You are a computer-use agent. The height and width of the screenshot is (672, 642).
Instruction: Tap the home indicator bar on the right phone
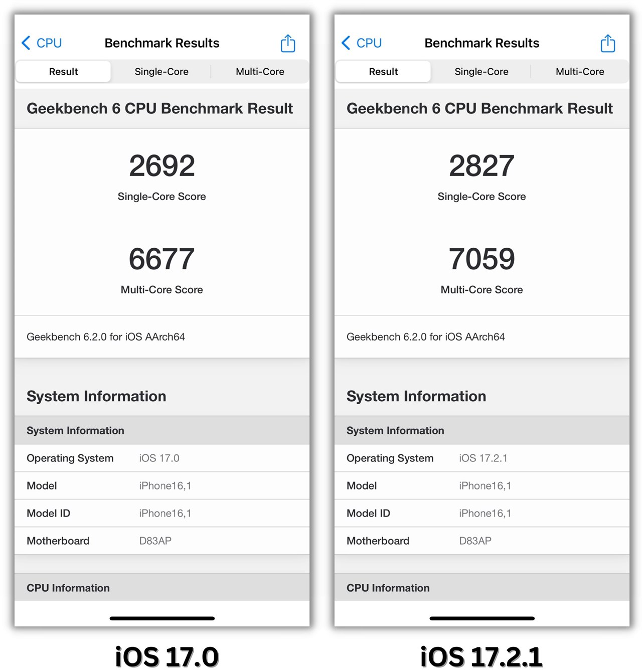(x=481, y=618)
